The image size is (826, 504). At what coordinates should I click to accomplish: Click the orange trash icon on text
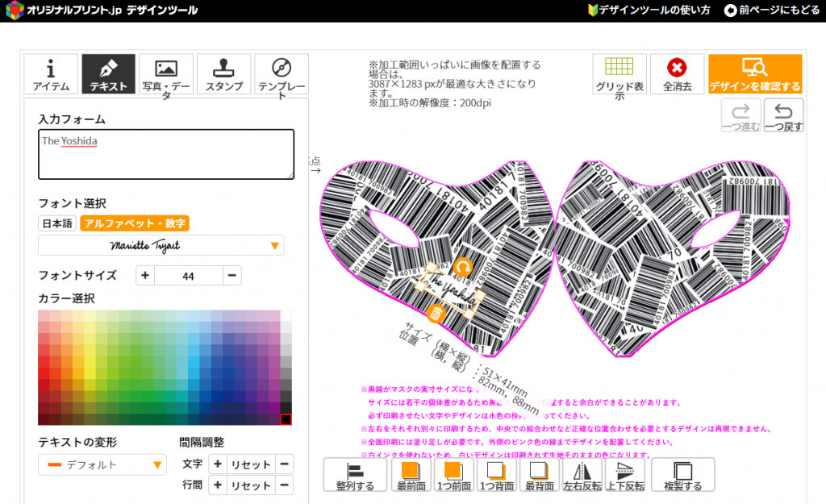coord(436,314)
